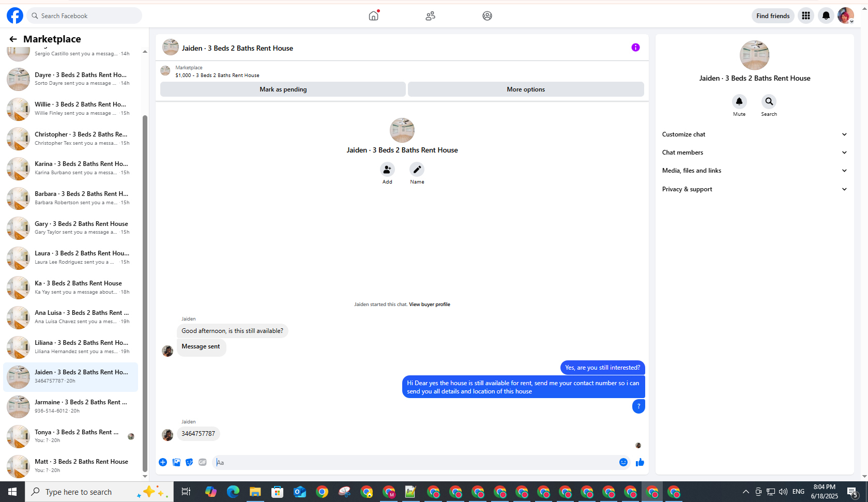Image resolution: width=868 pixels, height=502 pixels.
Task: Open Windows notification center icon
Action: tap(852, 492)
